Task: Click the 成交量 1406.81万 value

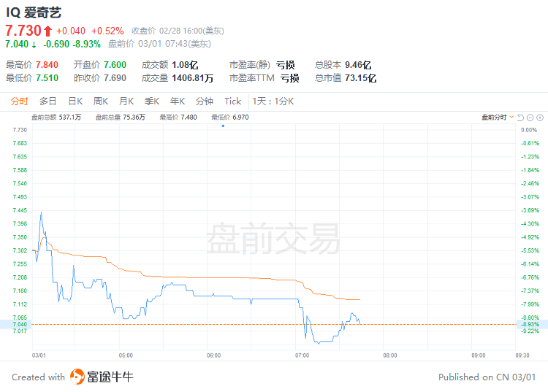Action: [193, 78]
